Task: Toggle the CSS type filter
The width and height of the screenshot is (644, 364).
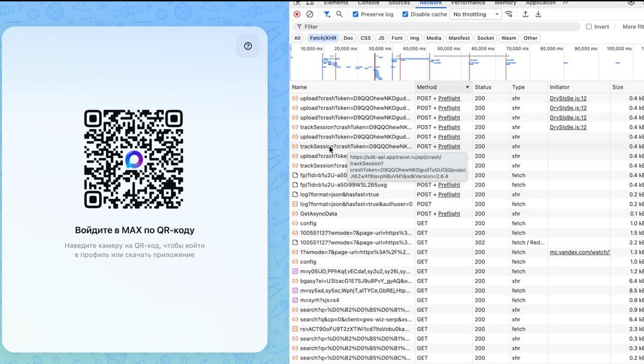Action: pyautogui.click(x=365, y=38)
